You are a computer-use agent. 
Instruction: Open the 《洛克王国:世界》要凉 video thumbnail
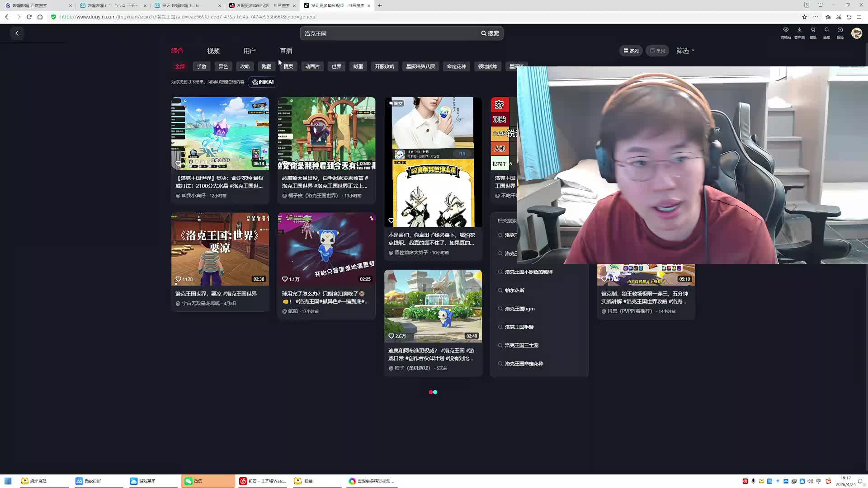pos(220,249)
